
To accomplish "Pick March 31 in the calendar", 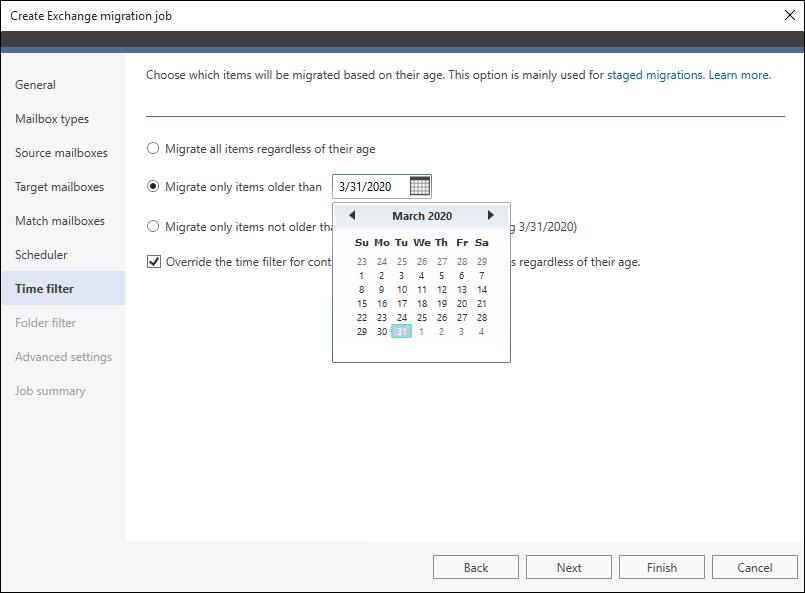I will coord(401,332).
